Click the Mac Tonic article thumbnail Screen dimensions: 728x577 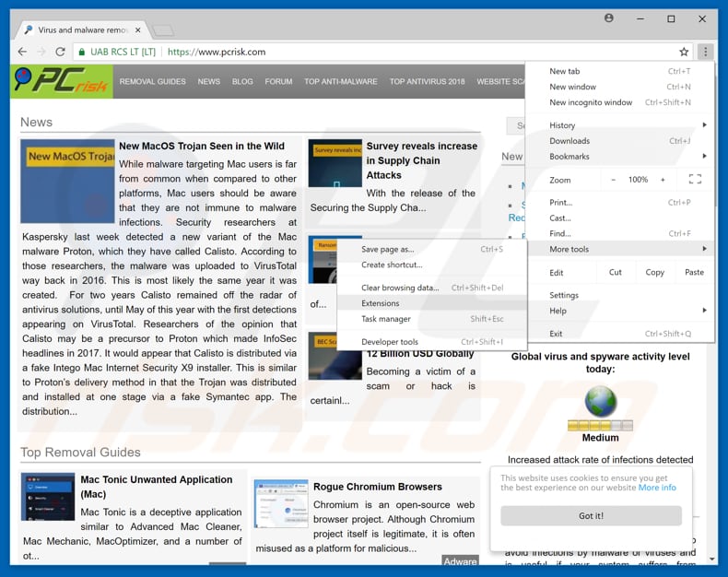48,496
